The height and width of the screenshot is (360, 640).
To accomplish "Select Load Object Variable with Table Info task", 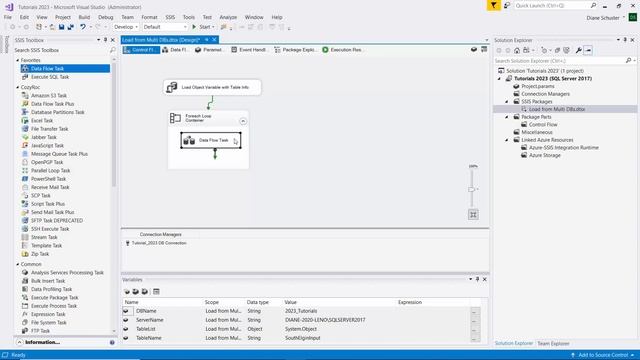I will [x=212, y=87].
